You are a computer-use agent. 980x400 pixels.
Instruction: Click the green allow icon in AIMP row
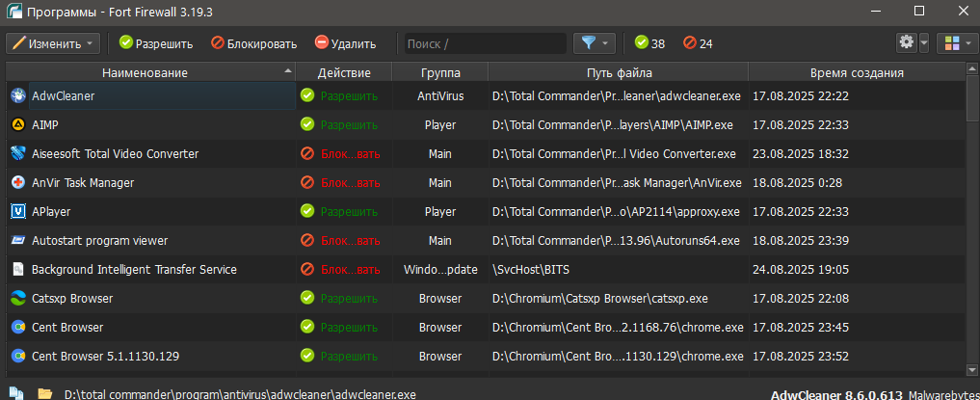(306, 125)
